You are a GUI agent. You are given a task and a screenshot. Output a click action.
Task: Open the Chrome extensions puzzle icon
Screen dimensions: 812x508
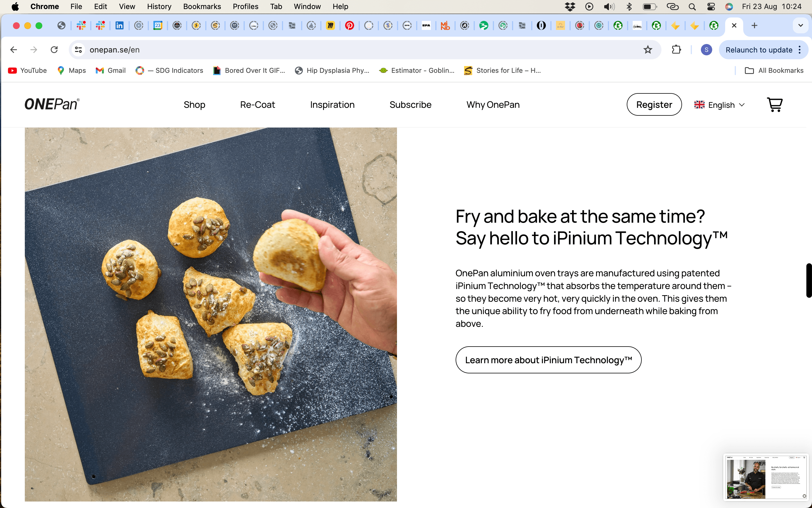coord(676,50)
